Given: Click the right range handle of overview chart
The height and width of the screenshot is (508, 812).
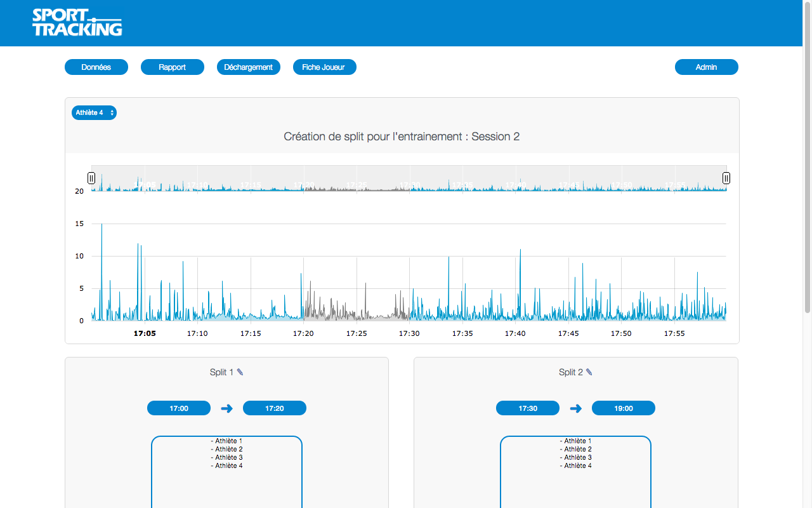Looking at the screenshot, I should tap(726, 178).
